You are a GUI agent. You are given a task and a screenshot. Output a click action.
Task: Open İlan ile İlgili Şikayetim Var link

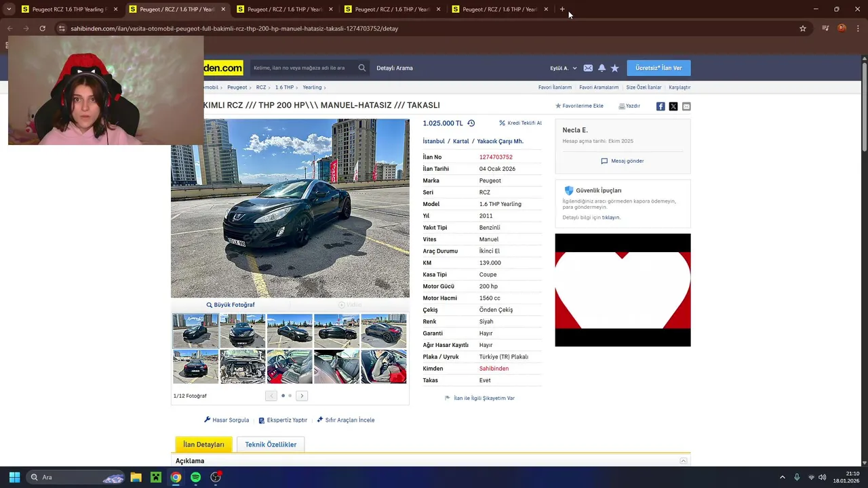click(x=479, y=398)
